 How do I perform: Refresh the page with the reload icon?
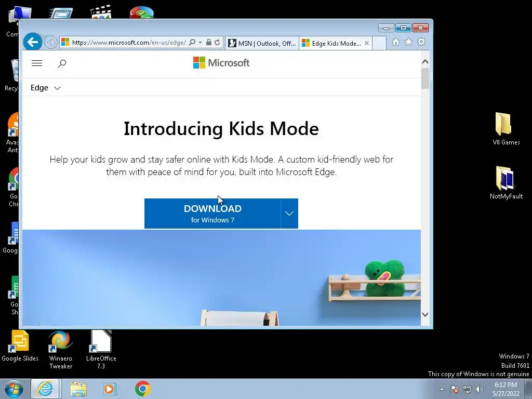tap(217, 43)
